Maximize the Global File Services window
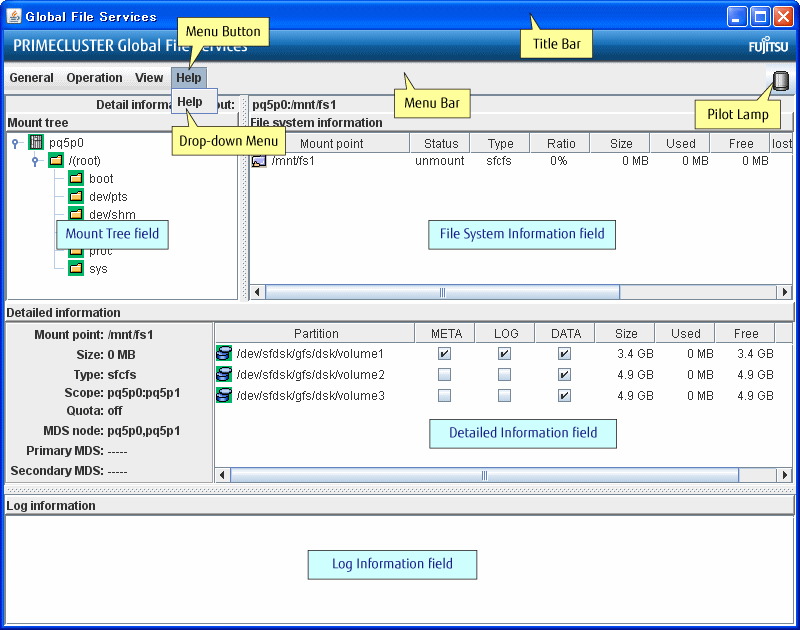The height and width of the screenshot is (630, 800). pos(760,17)
